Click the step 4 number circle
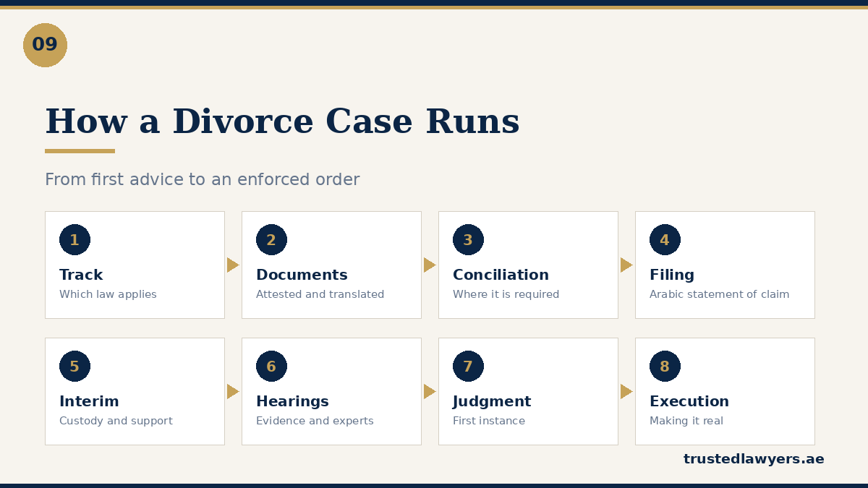 coord(665,240)
